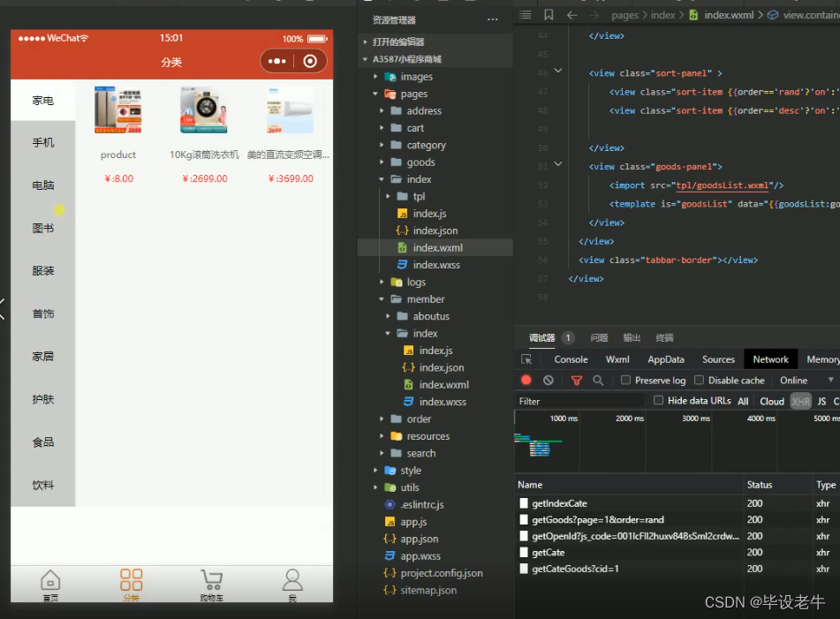Click the index breadcrumb in editor path

pyautogui.click(x=662, y=15)
